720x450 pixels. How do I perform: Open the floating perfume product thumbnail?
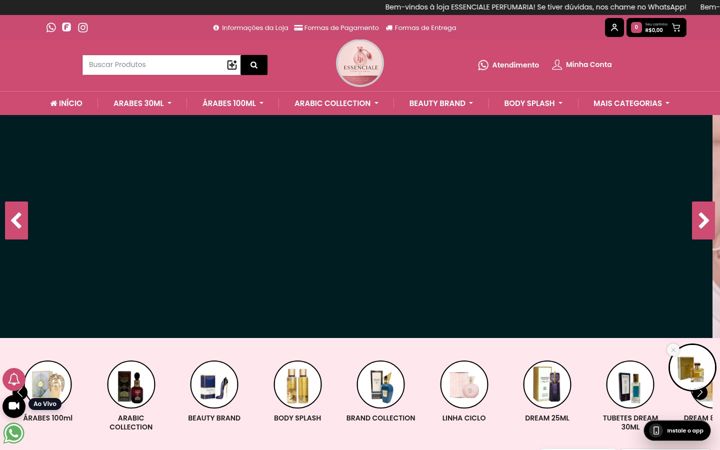692,367
